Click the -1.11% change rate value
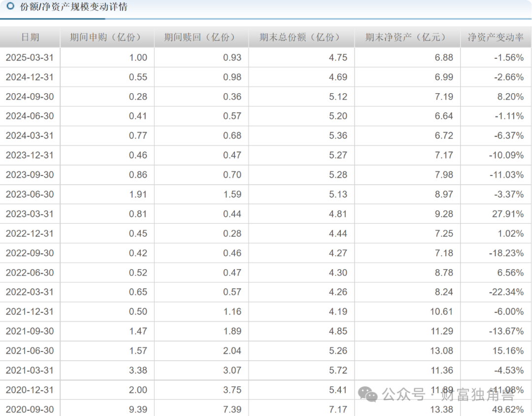 click(x=509, y=116)
